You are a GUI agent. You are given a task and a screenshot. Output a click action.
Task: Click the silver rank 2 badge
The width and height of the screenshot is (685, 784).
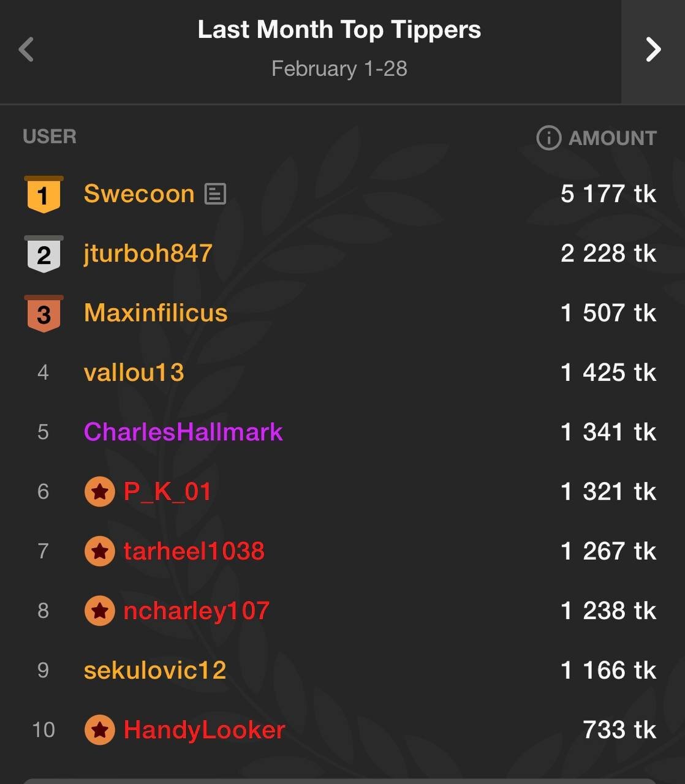pos(44,254)
